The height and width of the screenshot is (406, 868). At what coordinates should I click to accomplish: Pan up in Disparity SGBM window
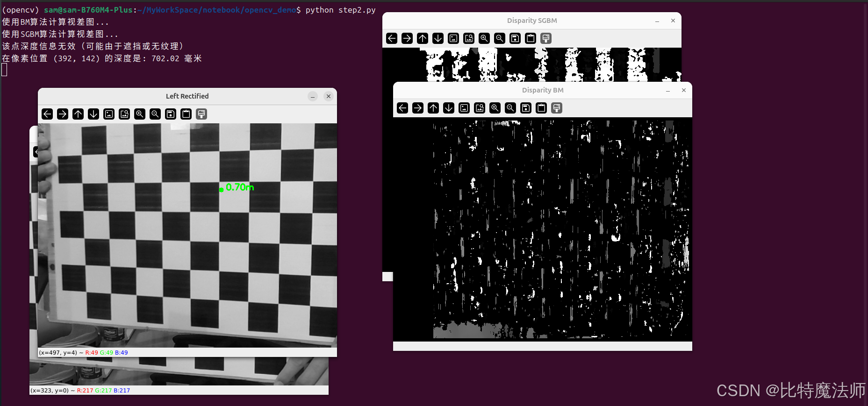(423, 38)
